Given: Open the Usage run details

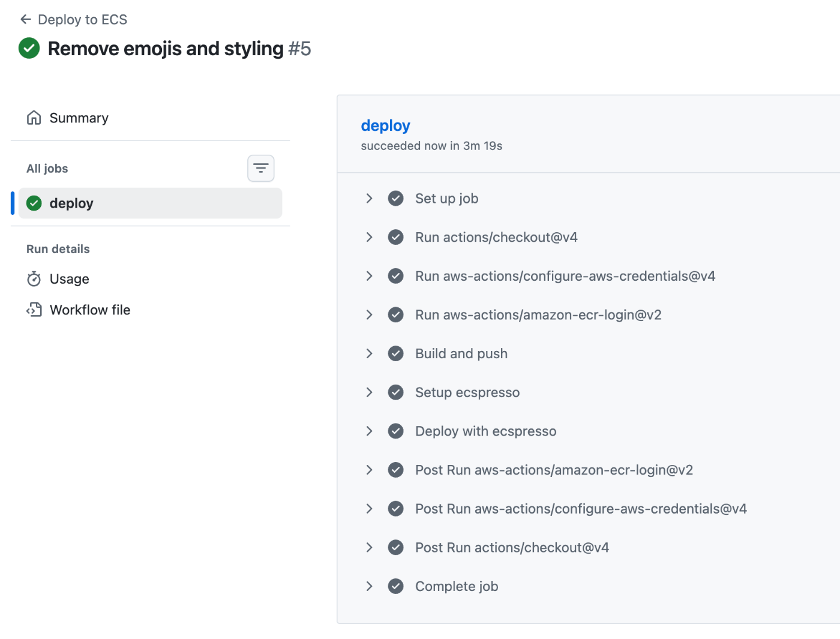Looking at the screenshot, I should (x=69, y=279).
